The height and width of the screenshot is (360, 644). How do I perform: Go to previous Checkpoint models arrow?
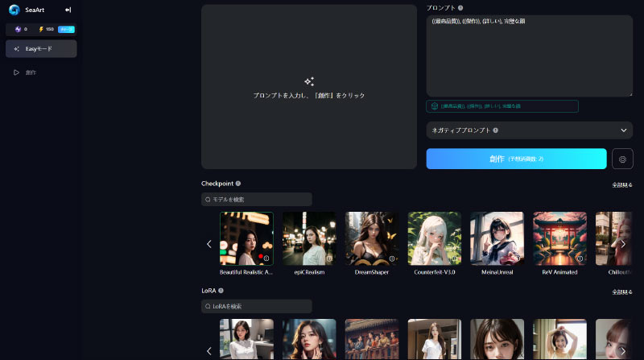[x=209, y=244]
